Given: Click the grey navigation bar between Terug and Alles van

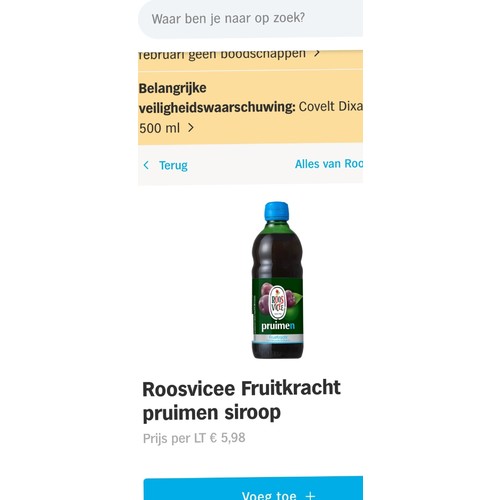Looking at the screenshot, I should point(241,164).
